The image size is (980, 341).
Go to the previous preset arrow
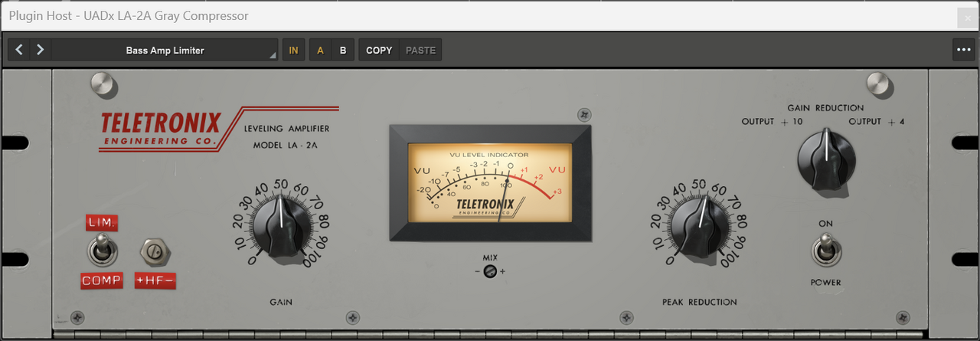click(19, 50)
